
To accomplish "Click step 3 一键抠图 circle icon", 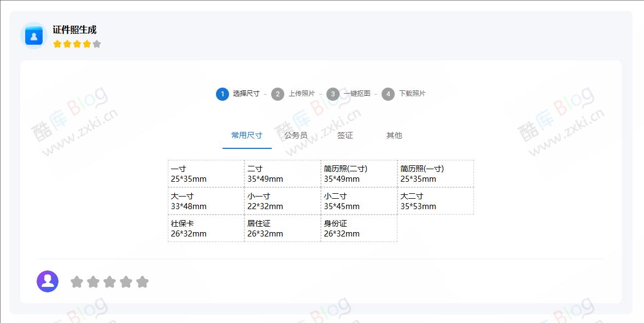I will tap(332, 94).
